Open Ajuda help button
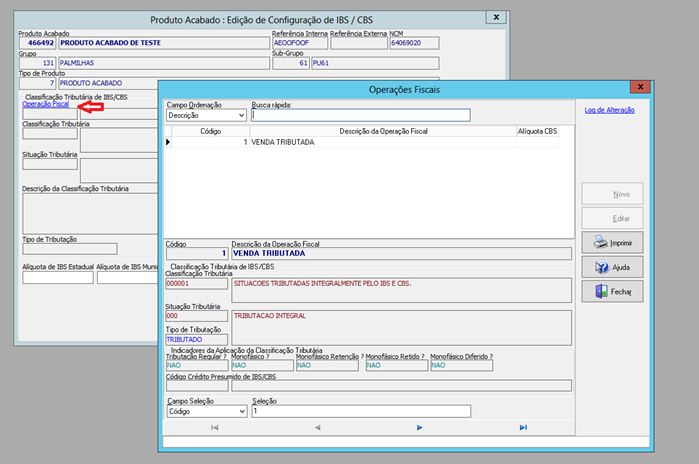Viewport: 699px width, 464px height. click(x=612, y=267)
